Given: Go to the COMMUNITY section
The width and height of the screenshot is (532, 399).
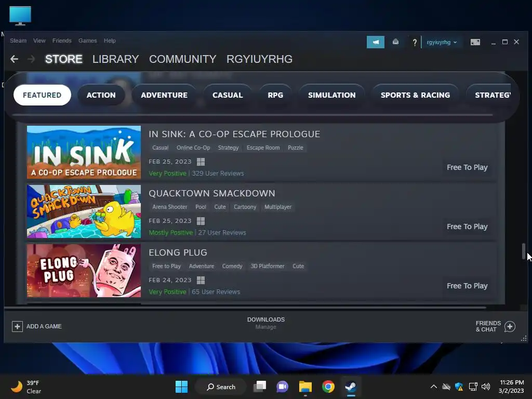Looking at the screenshot, I should click(x=182, y=59).
